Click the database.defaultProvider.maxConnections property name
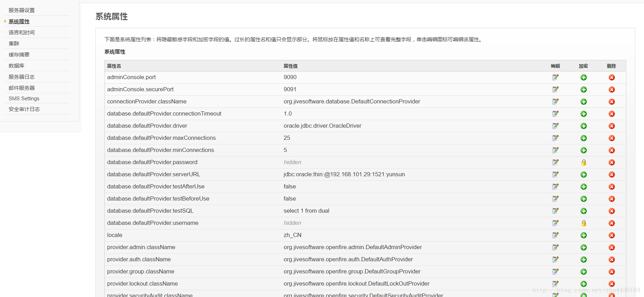The image size is (644, 297). 161,138
